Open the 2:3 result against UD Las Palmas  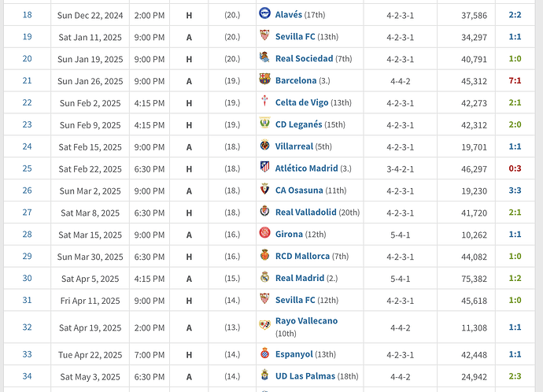tap(515, 376)
